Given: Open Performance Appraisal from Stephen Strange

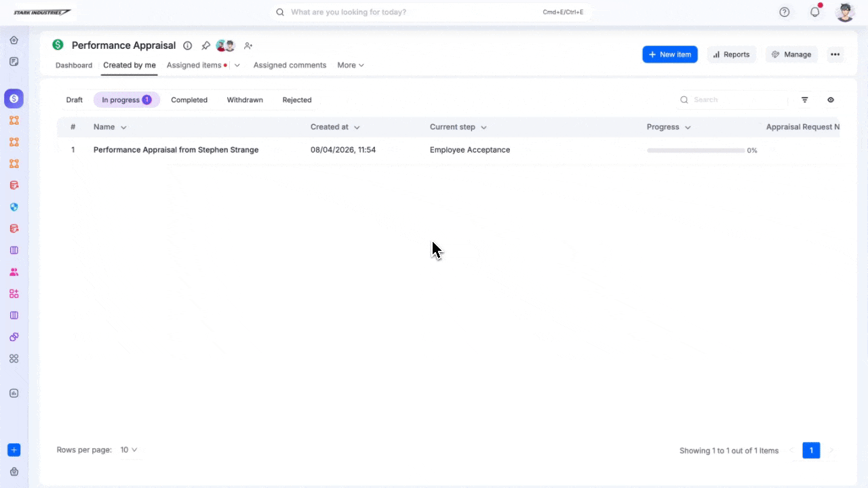Looking at the screenshot, I should point(176,150).
